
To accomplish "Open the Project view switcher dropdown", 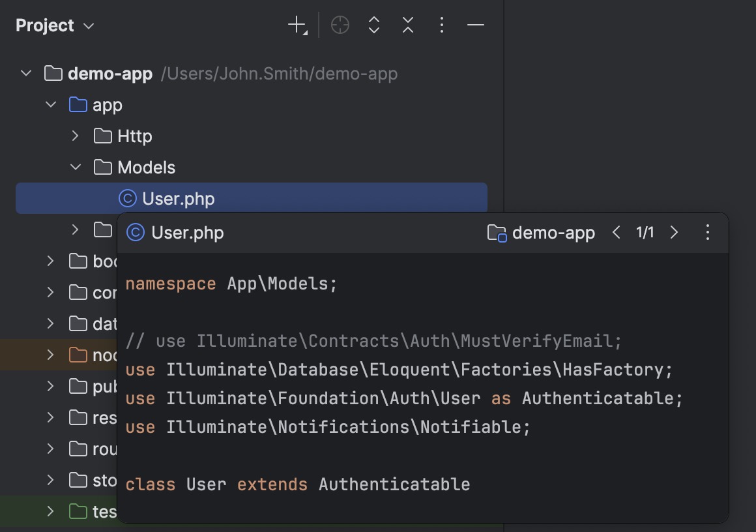I will click(88, 25).
